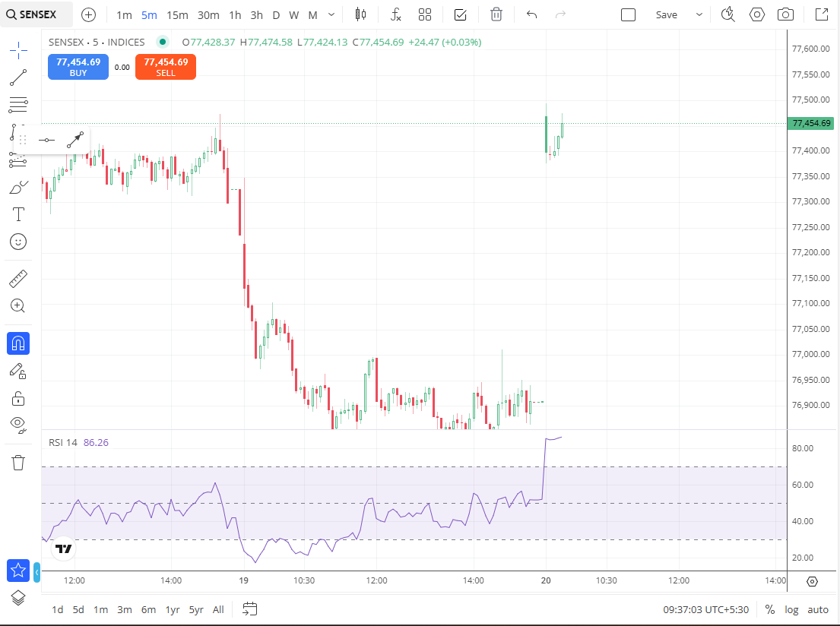This screenshot has width=840, height=626.
Task: Select the Text annotation tool
Action: click(x=18, y=214)
